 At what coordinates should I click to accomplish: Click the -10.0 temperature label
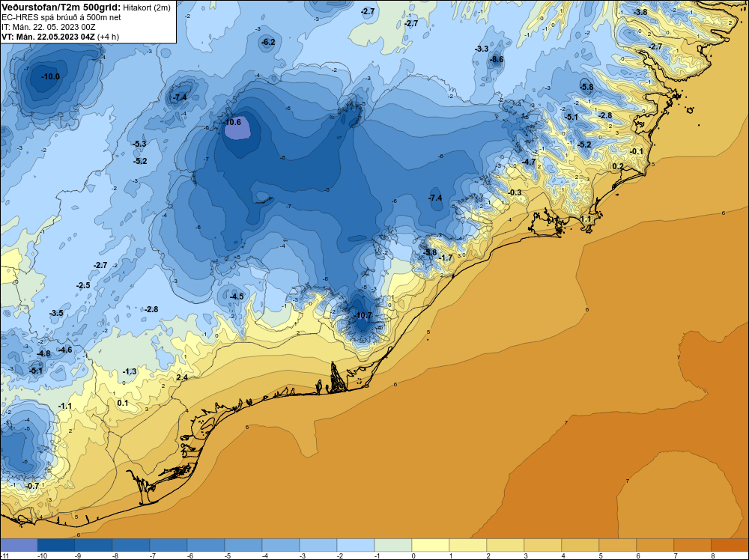click(x=51, y=76)
